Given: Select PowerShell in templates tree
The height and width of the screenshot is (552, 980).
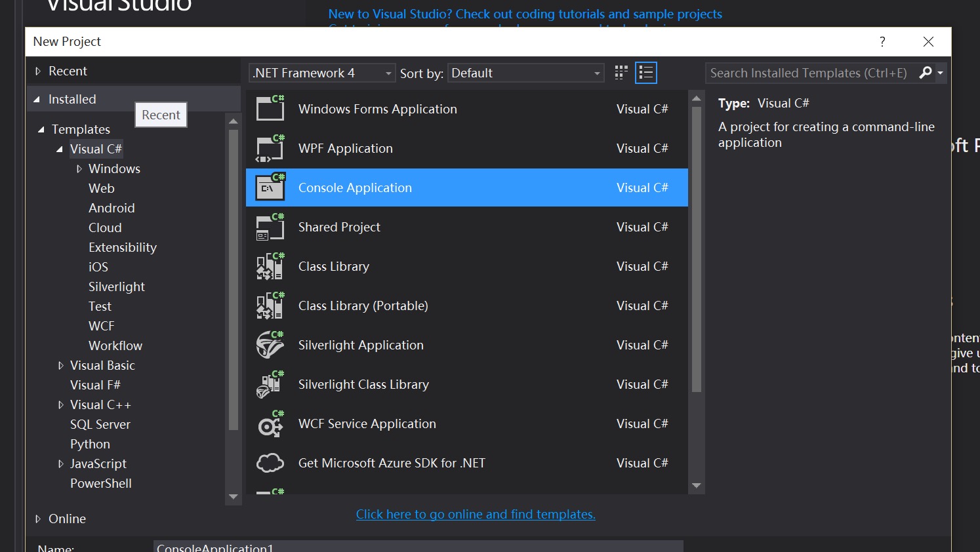Looking at the screenshot, I should point(101,483).
